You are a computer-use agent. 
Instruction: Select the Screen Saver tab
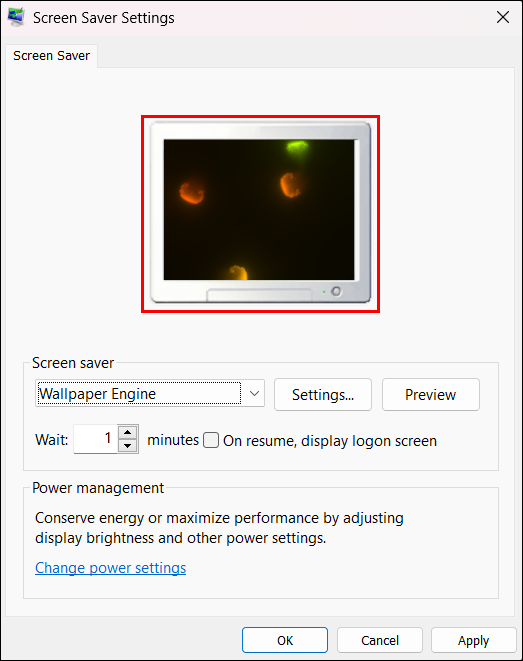coord(51,56)
